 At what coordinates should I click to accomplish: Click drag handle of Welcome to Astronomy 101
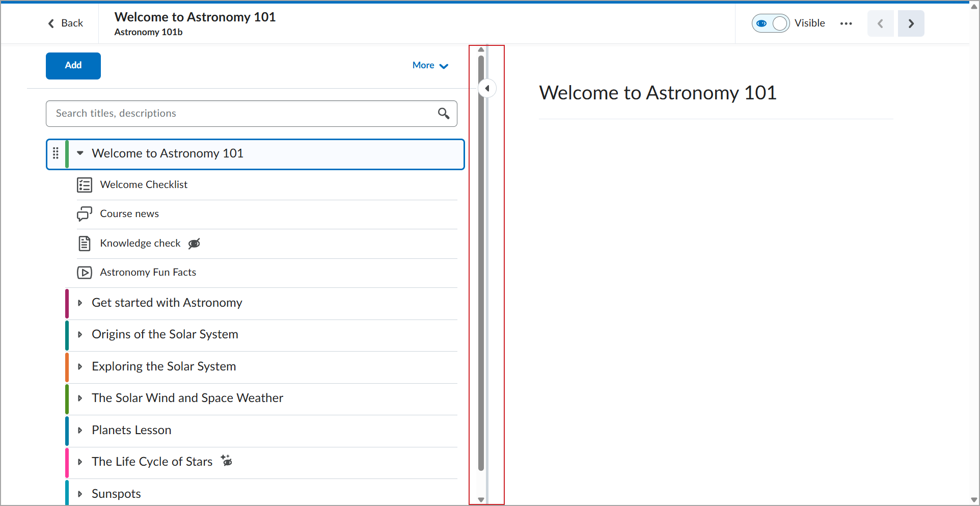click(x=56, y=153)
